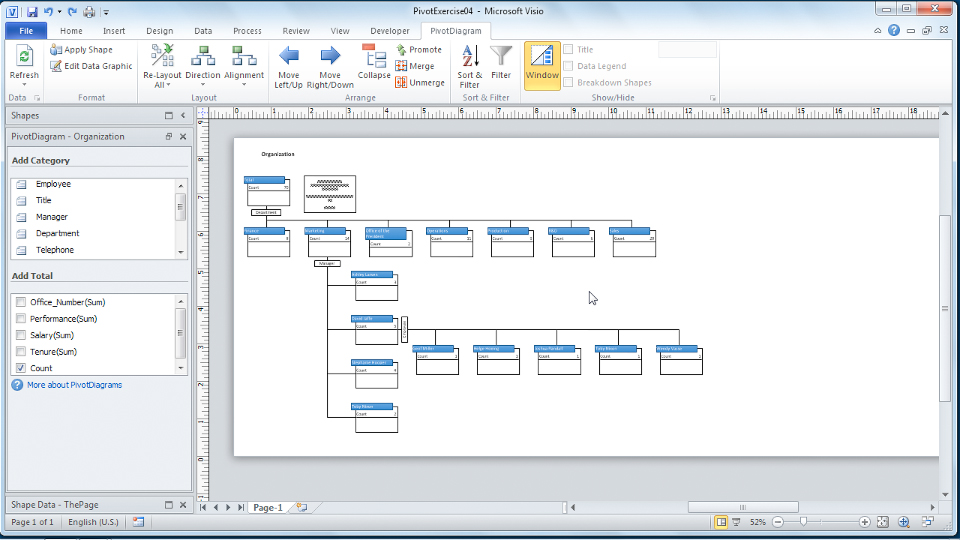This screenshot has height=540, width=960.
Task: Enable the Office_Number(Sum) checkbox
Action: tap(21, 302)
